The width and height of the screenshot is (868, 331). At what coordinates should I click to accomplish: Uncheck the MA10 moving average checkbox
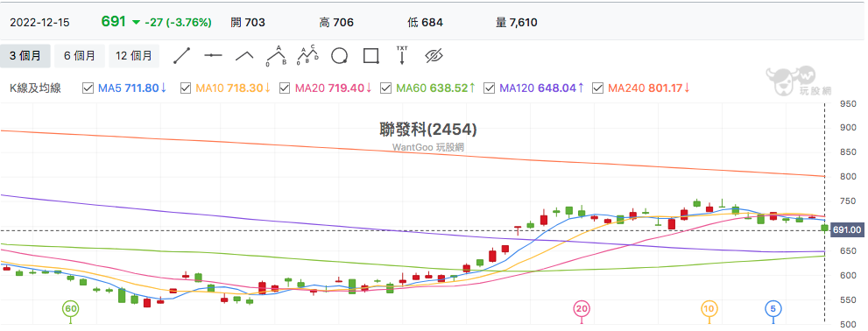pyautogui.click(x=186, y=88)
